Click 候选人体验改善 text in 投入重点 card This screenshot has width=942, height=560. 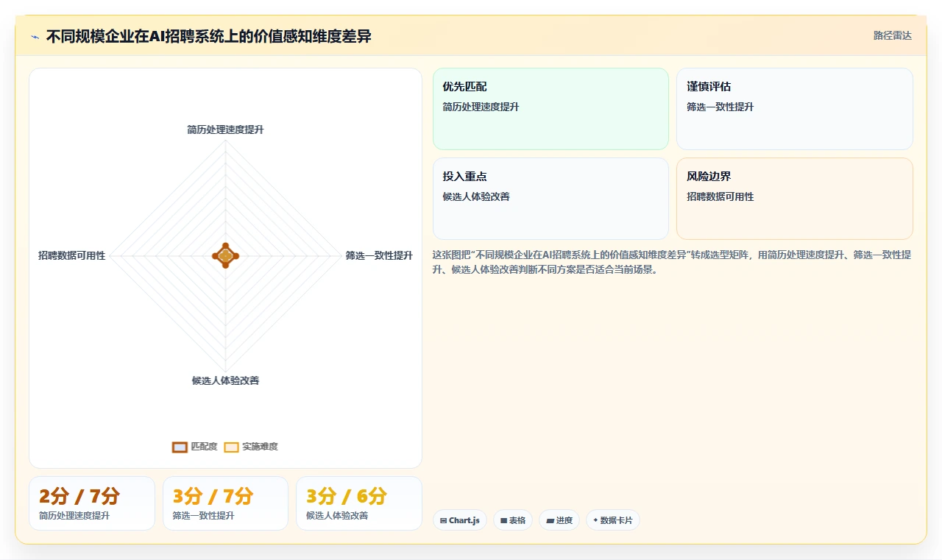476,196
